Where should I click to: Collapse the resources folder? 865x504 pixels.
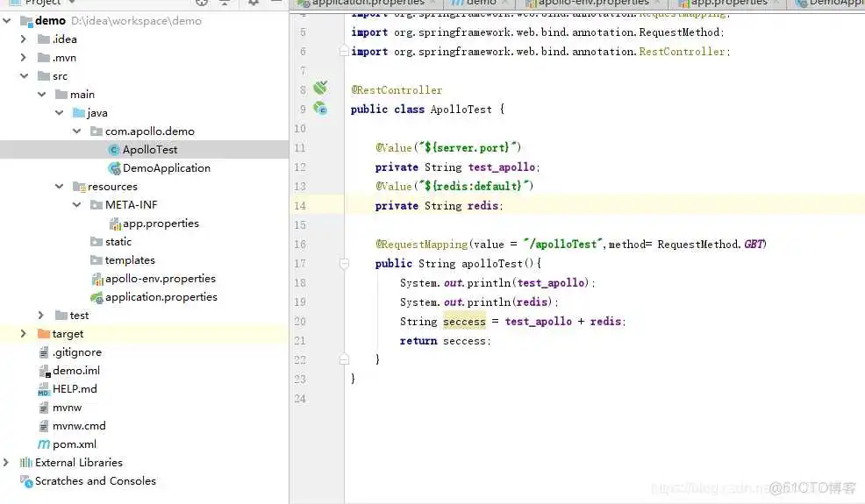point(59,187)
